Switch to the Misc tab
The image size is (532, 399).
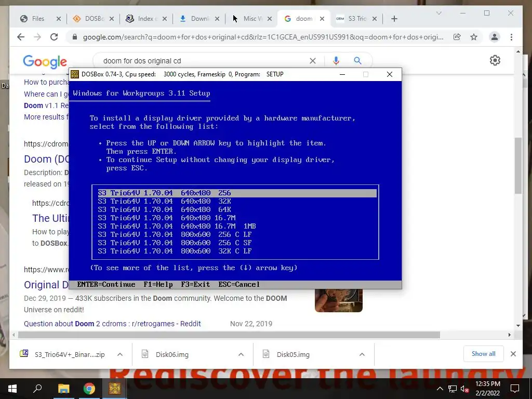252,19
